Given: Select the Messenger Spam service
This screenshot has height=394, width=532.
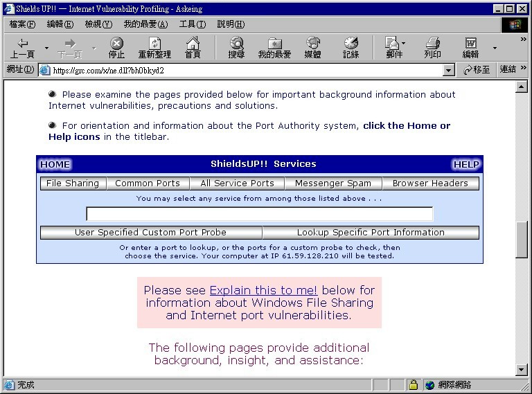Looking at the screenshot, I should tap(333, 183).
